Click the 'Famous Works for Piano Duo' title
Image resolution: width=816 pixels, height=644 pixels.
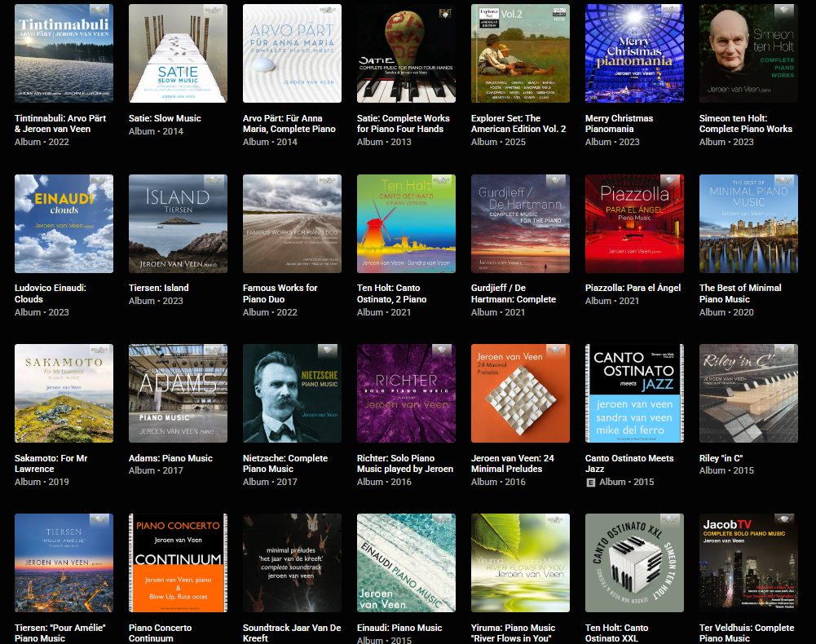point(280,293)
